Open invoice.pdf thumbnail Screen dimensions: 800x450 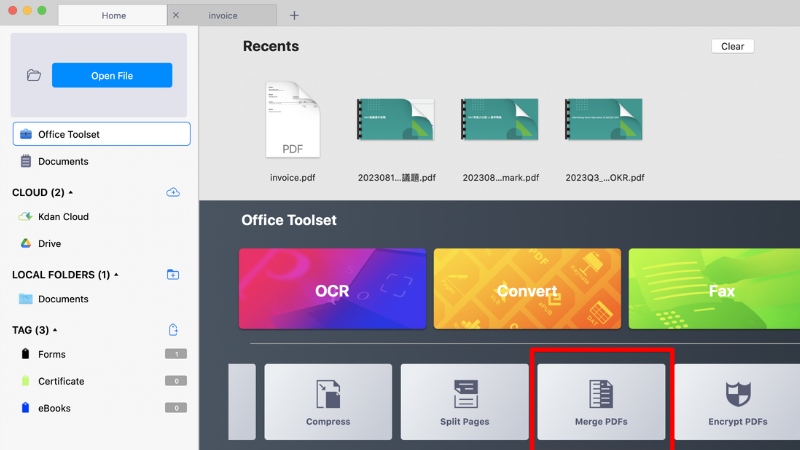point(292,119)
